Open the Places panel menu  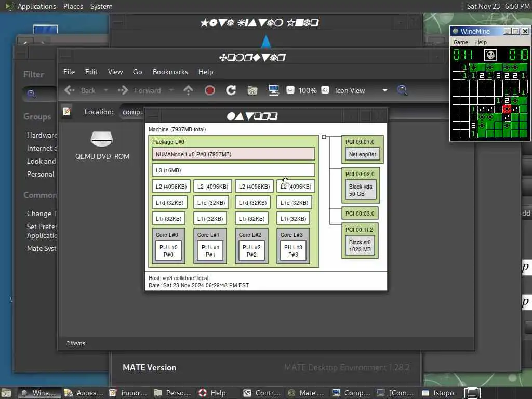point(73,6)
